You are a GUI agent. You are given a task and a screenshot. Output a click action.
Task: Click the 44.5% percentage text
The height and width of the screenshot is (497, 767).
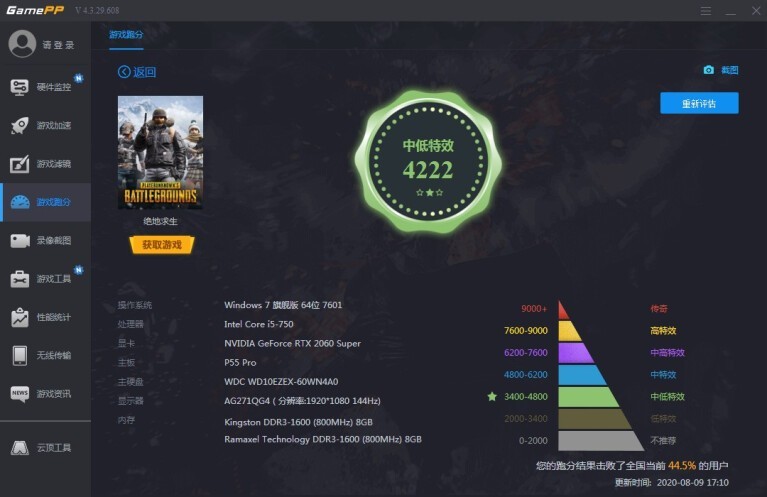(x=682, y=465)
